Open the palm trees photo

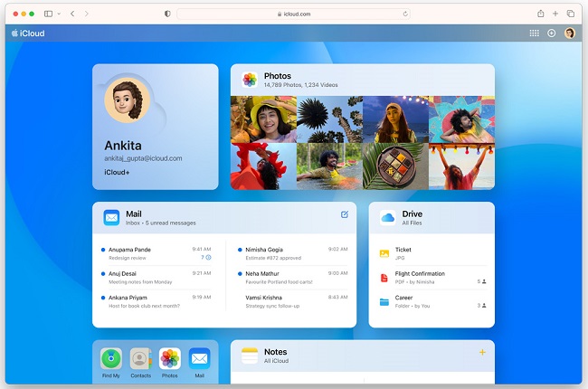point(329,119)
